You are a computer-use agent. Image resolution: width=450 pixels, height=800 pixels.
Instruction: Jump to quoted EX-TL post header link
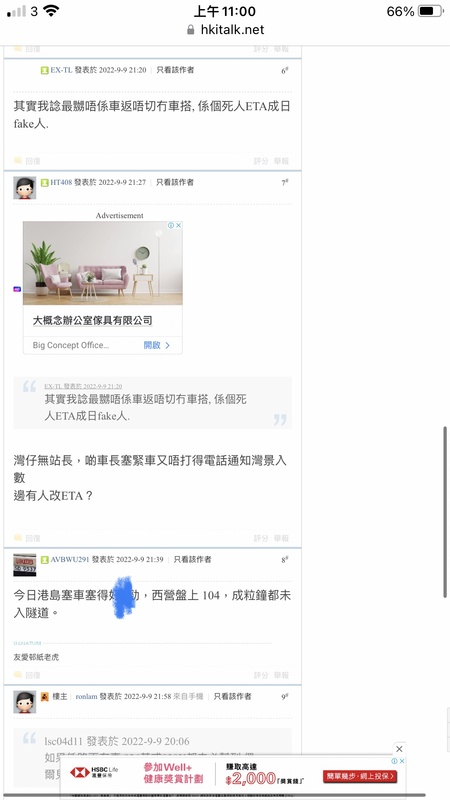[83, 386]
